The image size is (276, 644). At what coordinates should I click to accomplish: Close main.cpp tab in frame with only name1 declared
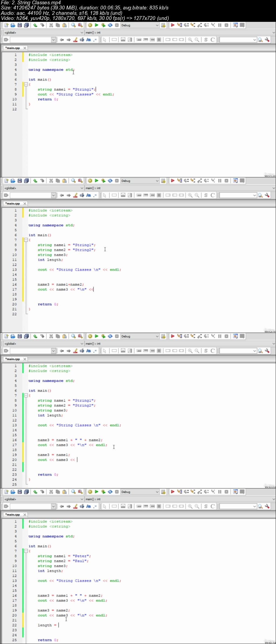[x=25, y=48]
